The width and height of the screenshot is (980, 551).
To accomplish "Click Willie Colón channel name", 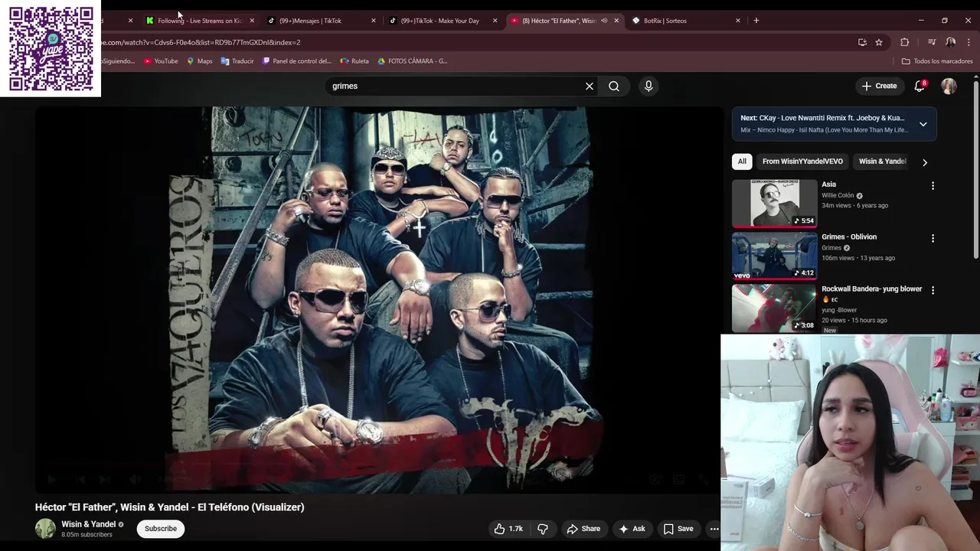I will (x=838, y=196).
